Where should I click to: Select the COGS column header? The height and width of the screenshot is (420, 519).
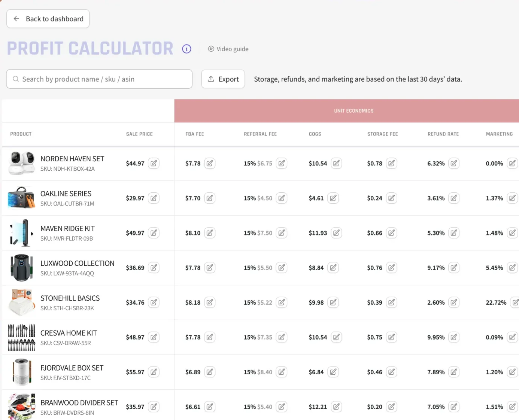315,134
